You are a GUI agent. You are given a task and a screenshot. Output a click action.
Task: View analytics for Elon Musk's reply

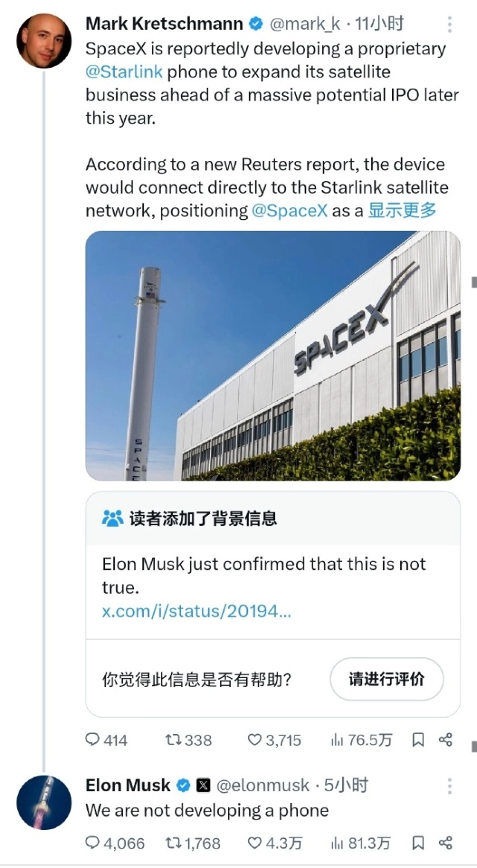(x=337, y=843)
